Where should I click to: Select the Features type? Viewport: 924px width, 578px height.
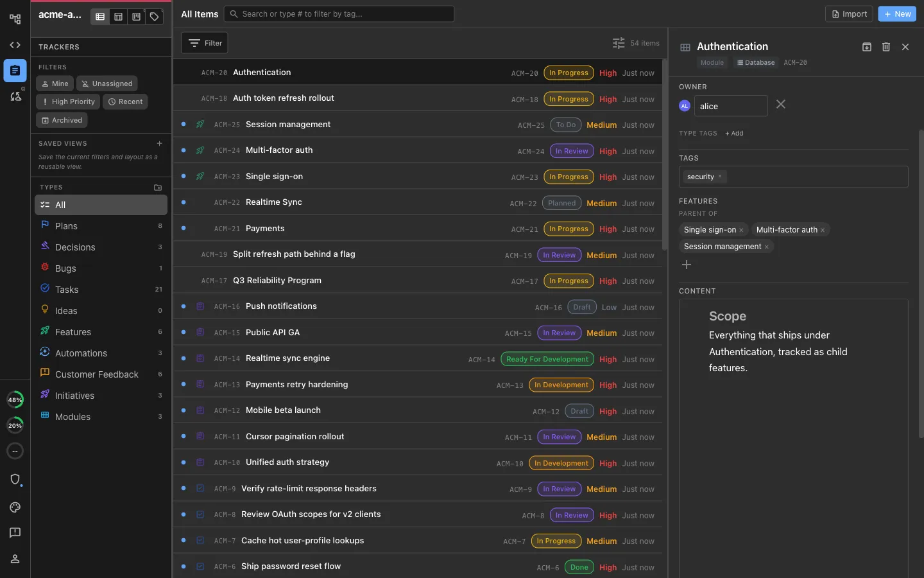pos(101,332)
